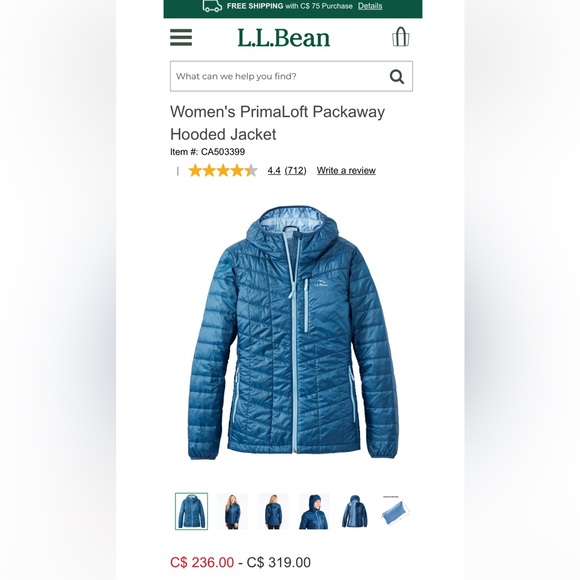The width and height of the screenshot is (580, 580).
Task: Open free shipping Details link
Action: [370, 6]
